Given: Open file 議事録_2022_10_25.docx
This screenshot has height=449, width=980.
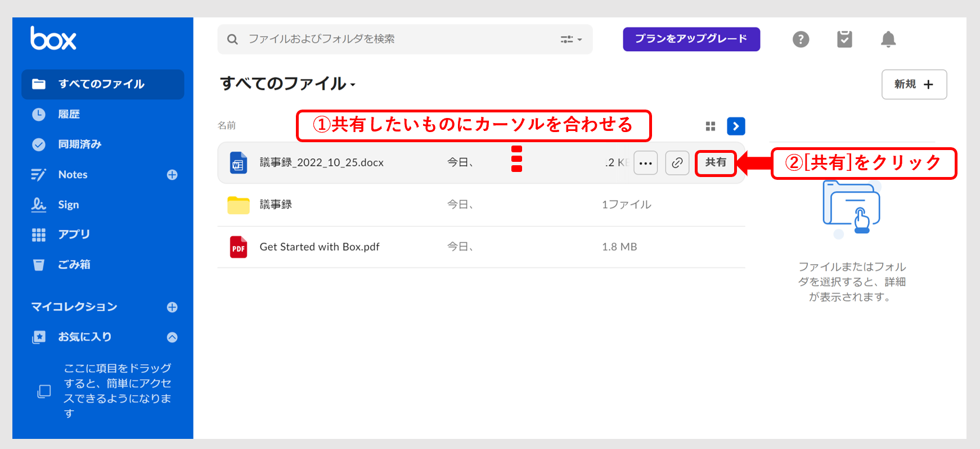Looking at the screenshot, I should point(322,162).
